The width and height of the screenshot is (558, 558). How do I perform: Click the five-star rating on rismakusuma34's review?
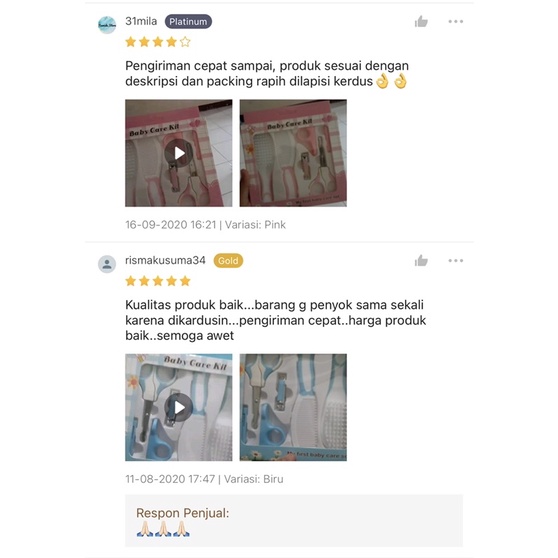point(158,281)
